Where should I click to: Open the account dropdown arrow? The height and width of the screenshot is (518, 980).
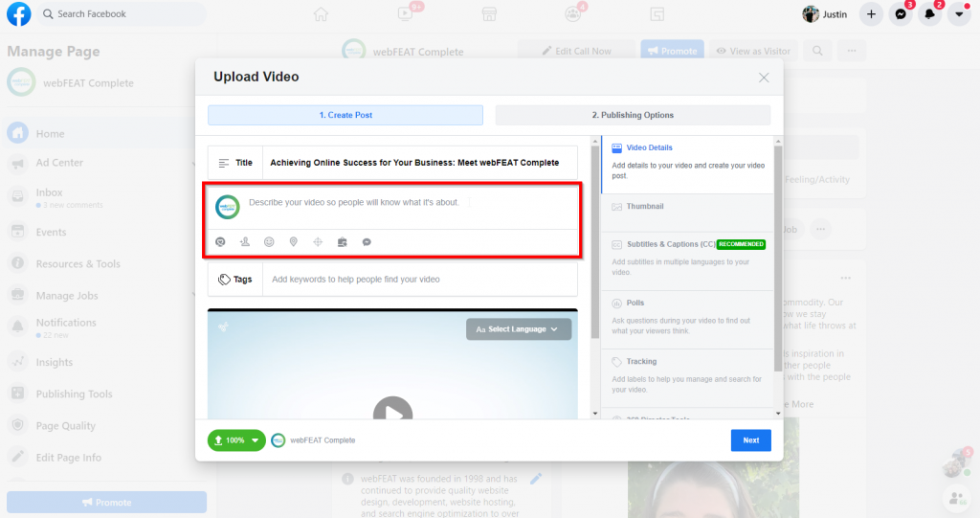(959, 13)
